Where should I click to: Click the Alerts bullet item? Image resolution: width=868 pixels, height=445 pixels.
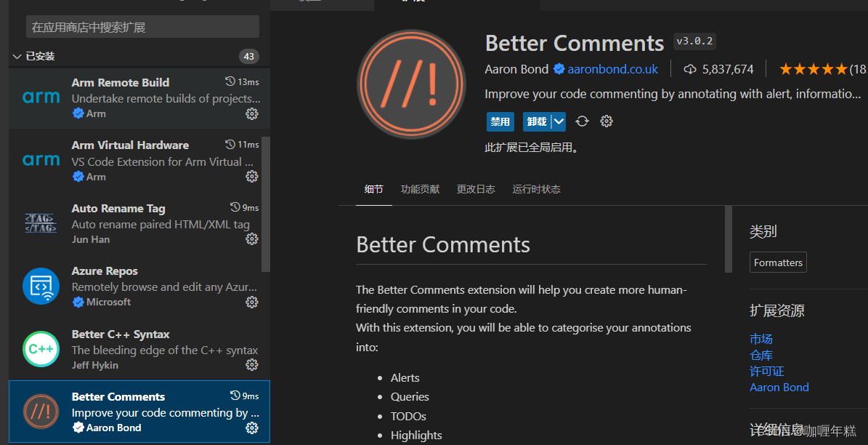405,378
